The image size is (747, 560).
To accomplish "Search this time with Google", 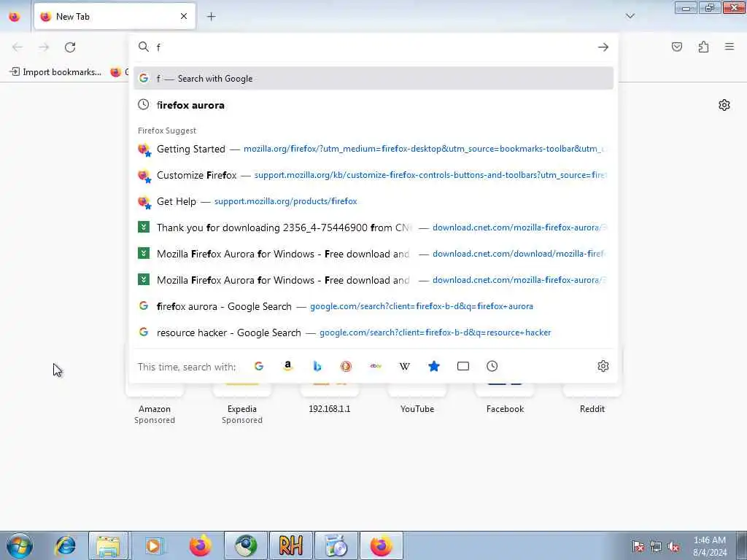I will tap(259, 366).
